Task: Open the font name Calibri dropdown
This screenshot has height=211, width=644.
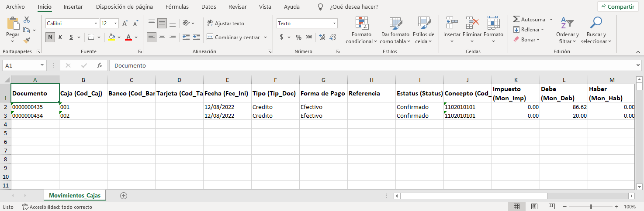Action: [96, 24]
